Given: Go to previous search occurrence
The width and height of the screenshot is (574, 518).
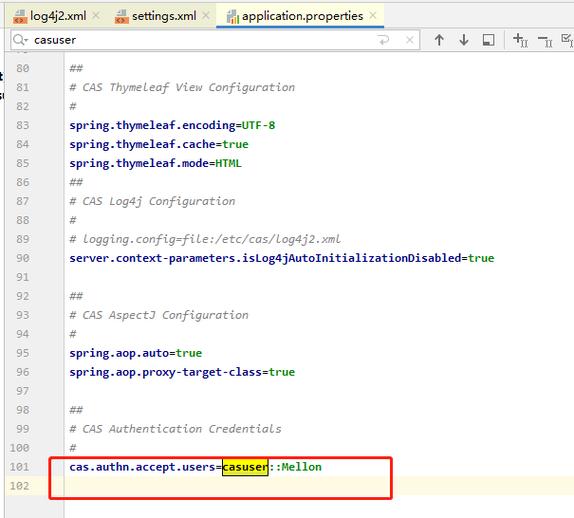Looking at the screenshot, I should (439, 40).
